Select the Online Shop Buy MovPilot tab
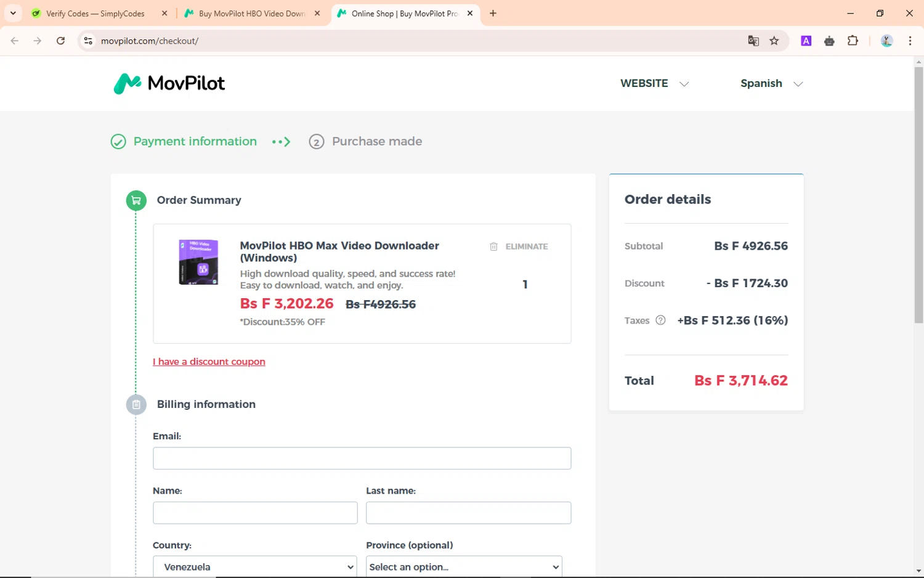924x578 pixels. 405,14
